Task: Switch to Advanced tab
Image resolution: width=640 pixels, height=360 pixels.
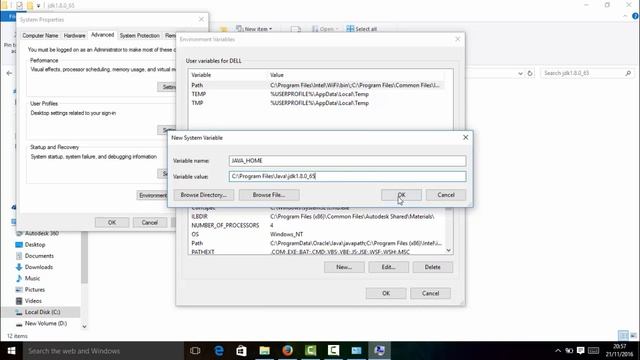Action: pos(102,35)
